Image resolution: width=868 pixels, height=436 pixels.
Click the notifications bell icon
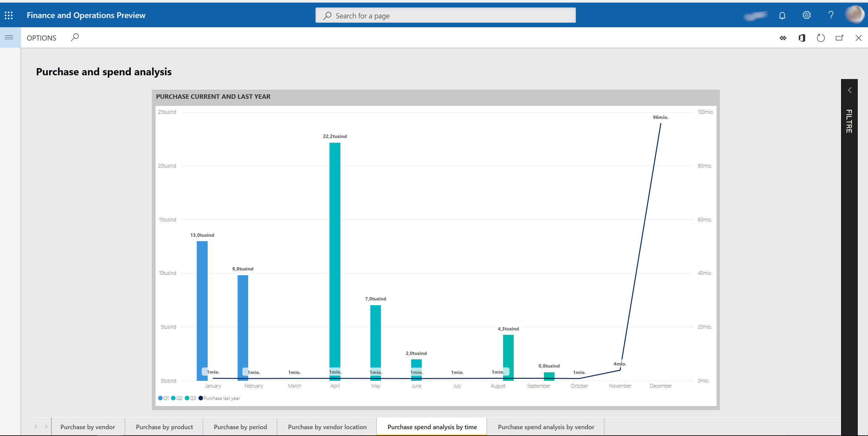coord(782,15)
